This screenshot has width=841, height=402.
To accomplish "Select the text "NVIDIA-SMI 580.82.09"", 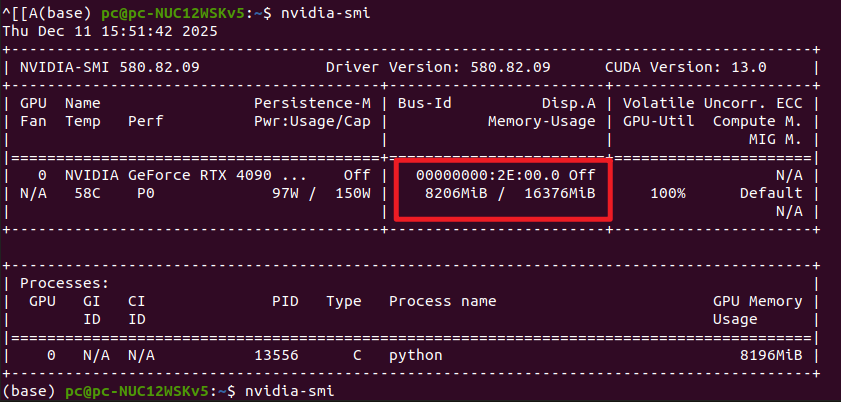I will pyautogui.click(x=110, y=68).
